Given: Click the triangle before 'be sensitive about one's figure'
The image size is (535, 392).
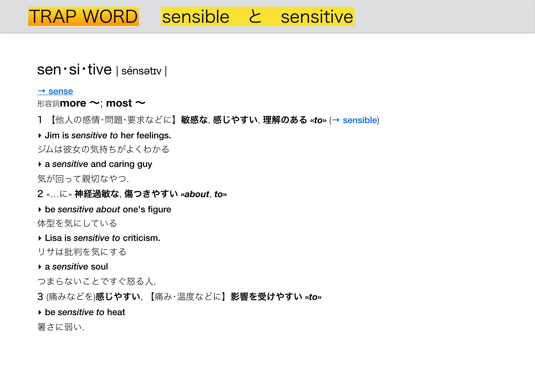Looking at the screenshot, I should point(40,210).
